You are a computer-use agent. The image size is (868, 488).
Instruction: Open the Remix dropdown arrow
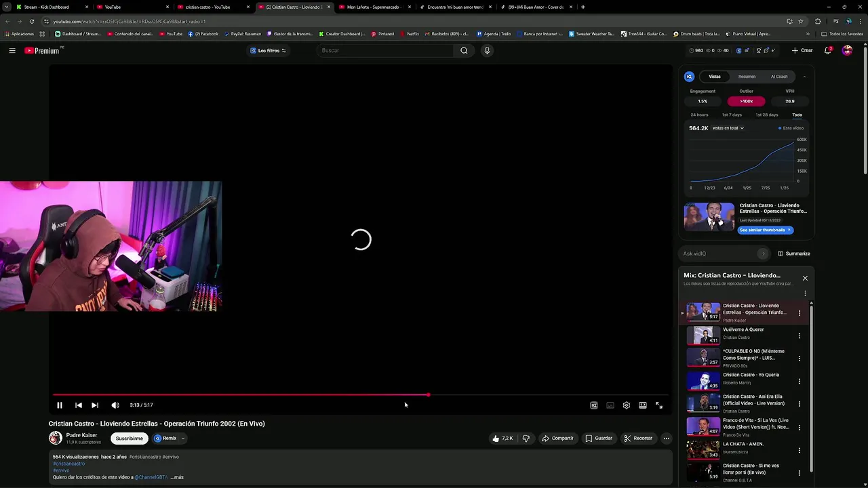click(x=182, y=439)
